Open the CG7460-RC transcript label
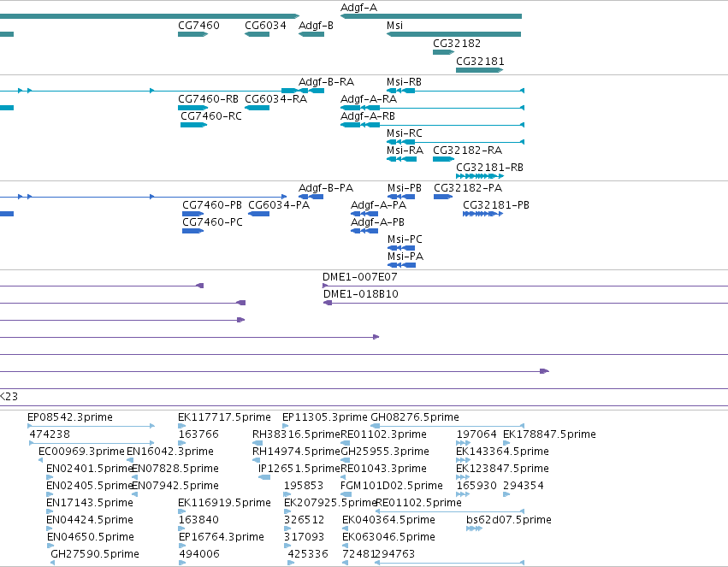 pyautogui.click(x=211, y=116)
